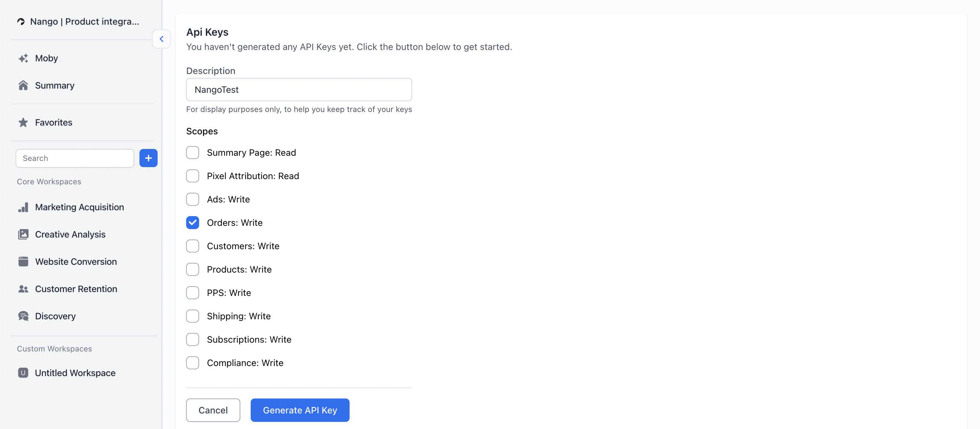Collapse the sidebar with the chevron
The image size is (980, 429).
click(x=161, y=39)
